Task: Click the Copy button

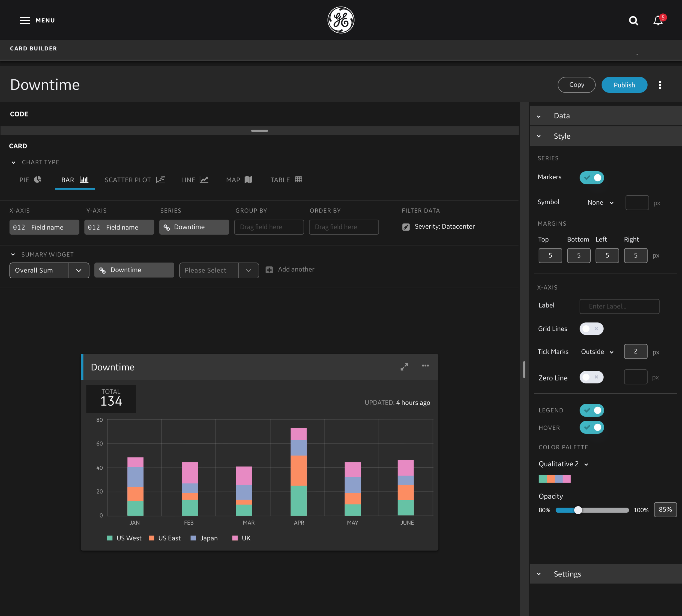Action: 576,85
